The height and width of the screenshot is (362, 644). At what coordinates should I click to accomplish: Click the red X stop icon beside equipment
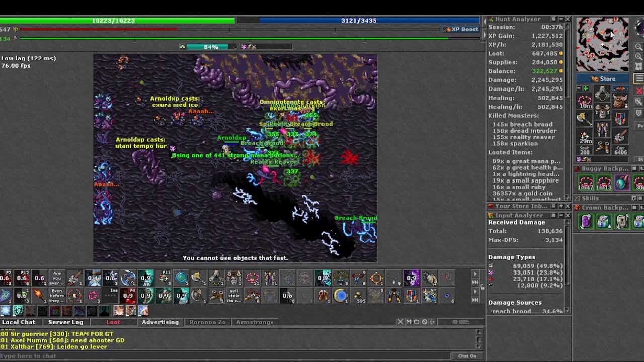coord(639,90)
